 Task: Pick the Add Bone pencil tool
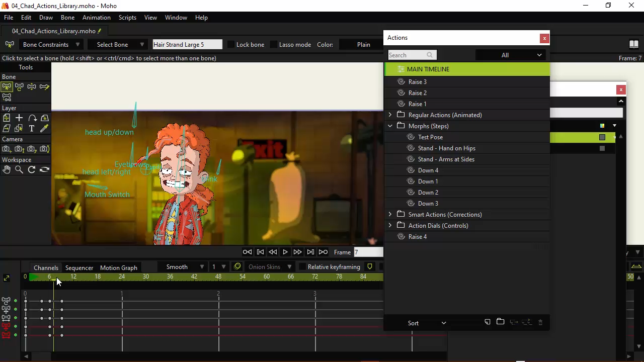coord(44,86)
